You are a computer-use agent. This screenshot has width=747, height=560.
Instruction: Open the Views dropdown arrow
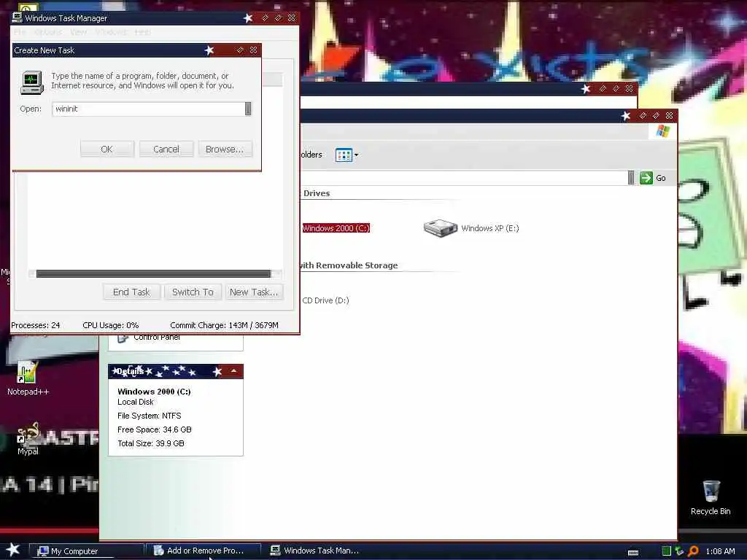[x=356, y=155]
